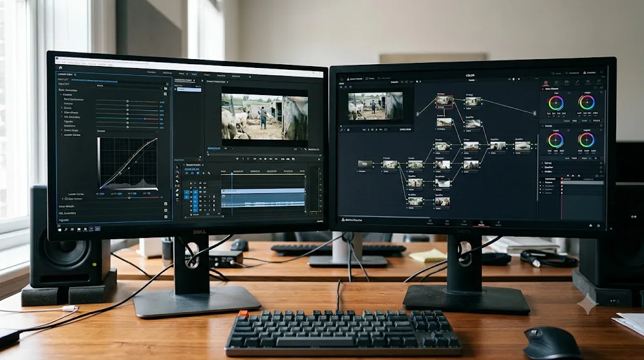Click the Home icon in the editing app
This screenshot has width=644, height=360.
pyautogui.click(x=60, y=67)
